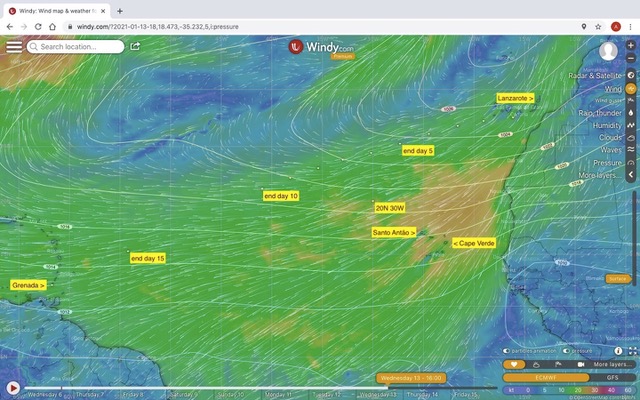
Task: Collapse the layers menu chevron
Action: pyautogui.click(x=631, y=175)
